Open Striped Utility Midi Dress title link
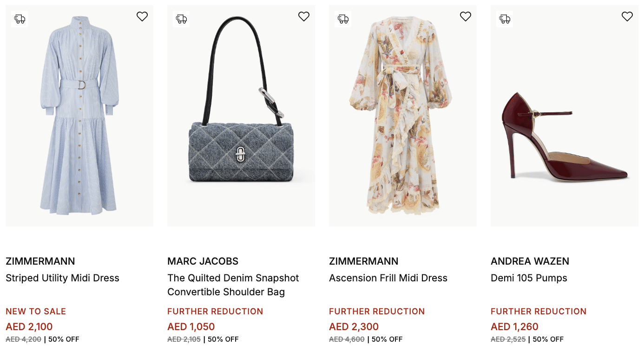The width and height of the screenshot is (644, 351). 62,278
